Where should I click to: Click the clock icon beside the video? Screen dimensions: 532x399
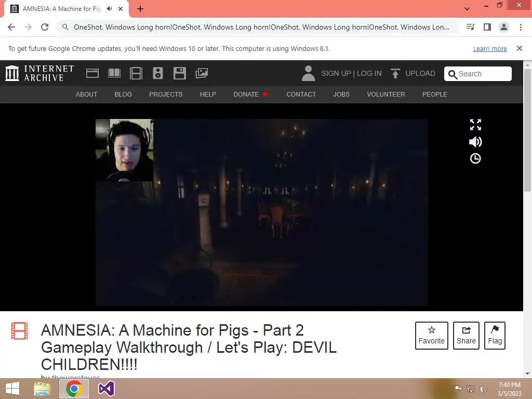pos(475,158)
